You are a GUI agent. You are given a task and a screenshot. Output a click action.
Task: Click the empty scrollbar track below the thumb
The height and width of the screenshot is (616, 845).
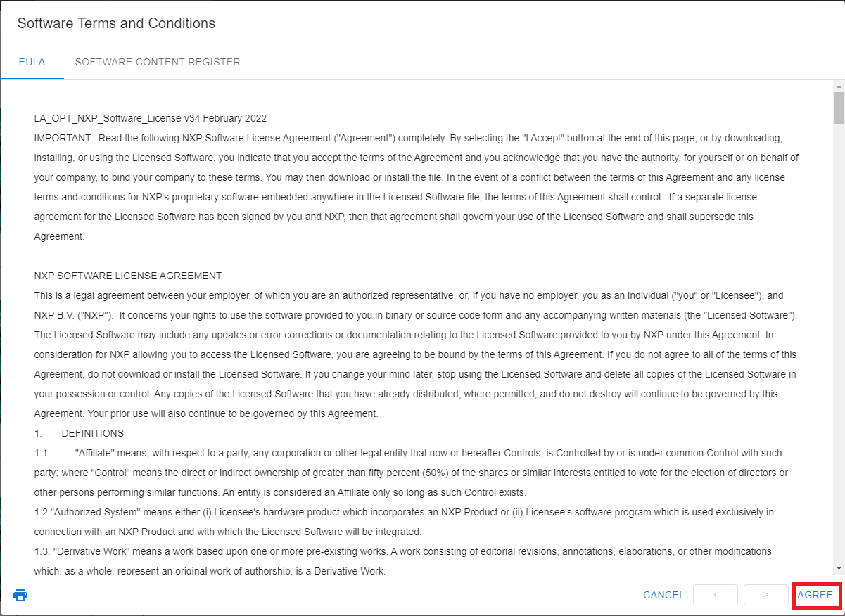(x=839, y=352)
